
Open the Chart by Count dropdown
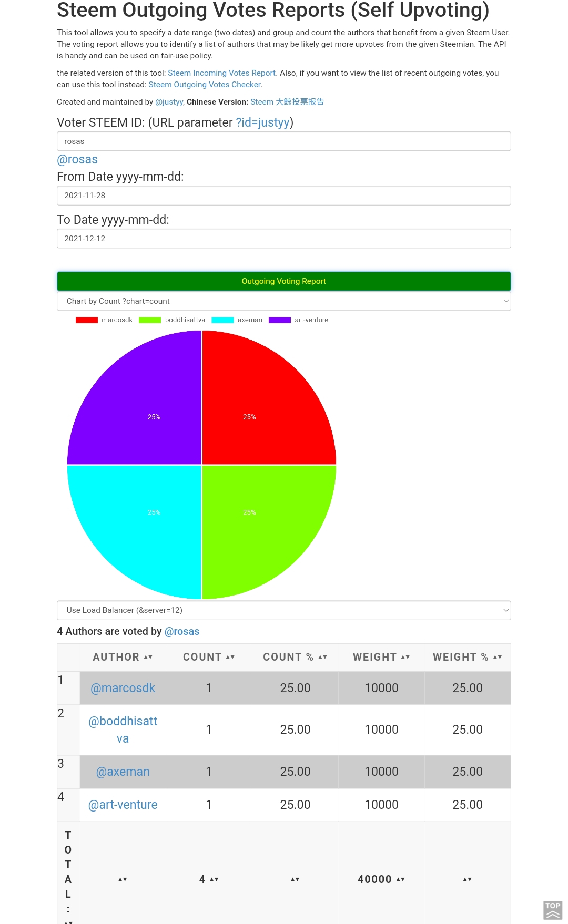coord(284,301)
